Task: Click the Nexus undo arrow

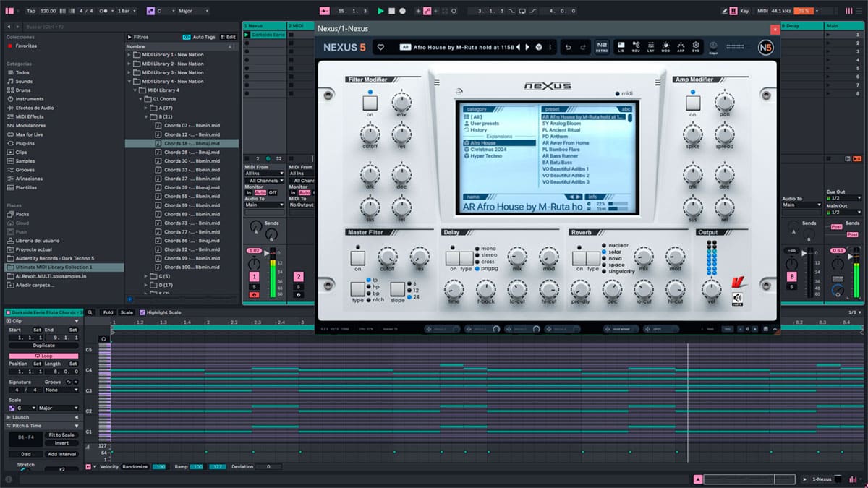Action: [569, 48]
